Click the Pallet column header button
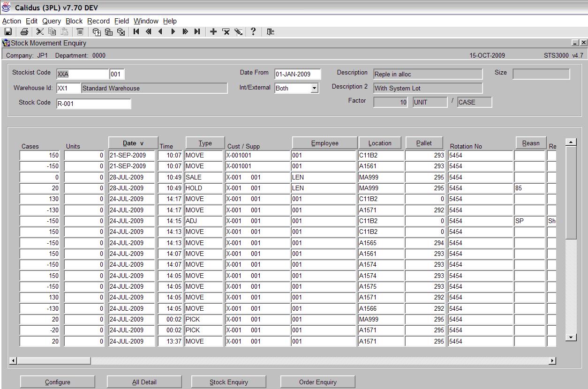 click(424, 143)
